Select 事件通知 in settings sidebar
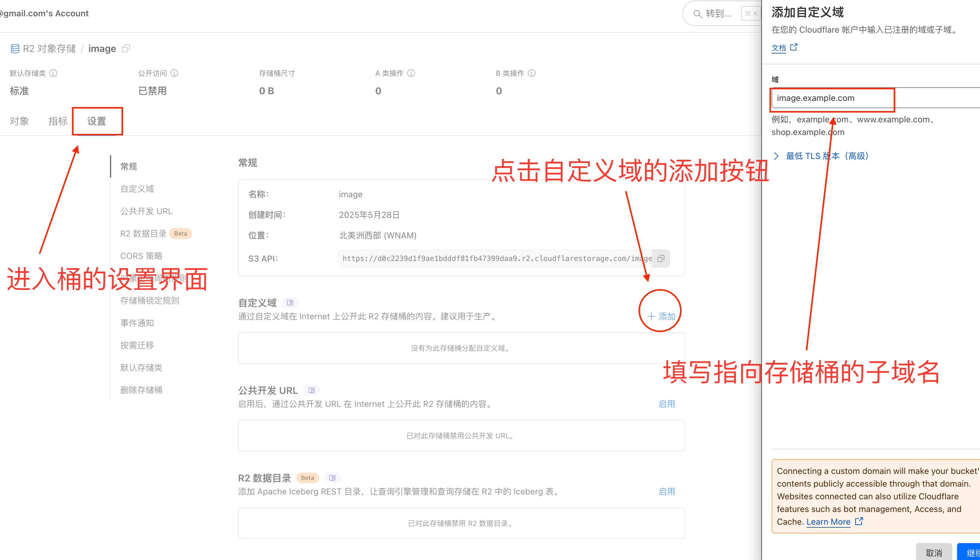The image size is (980, 560). pyautogui.click(x=137, y=323)
